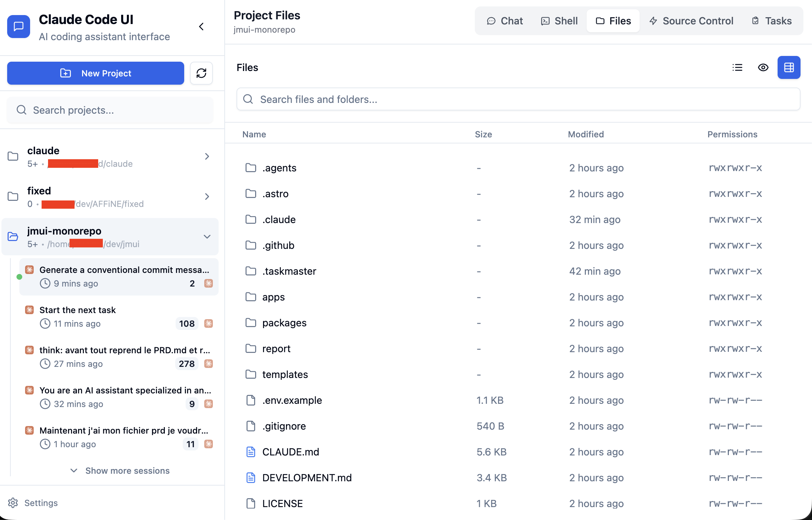Collapse the jmui-monorepo project sessions

(x=207, y=237)
